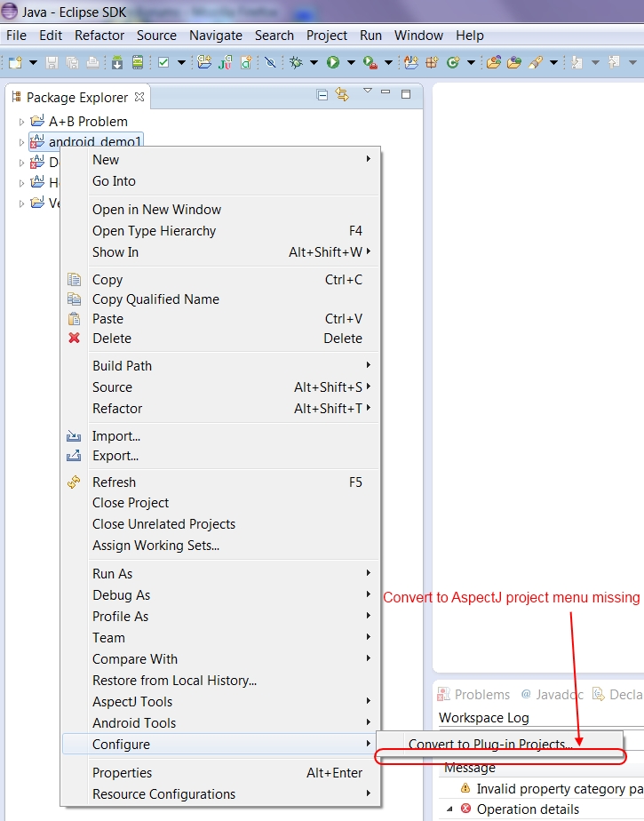Click the new Android XML file icon

click(x=246, y=63)
